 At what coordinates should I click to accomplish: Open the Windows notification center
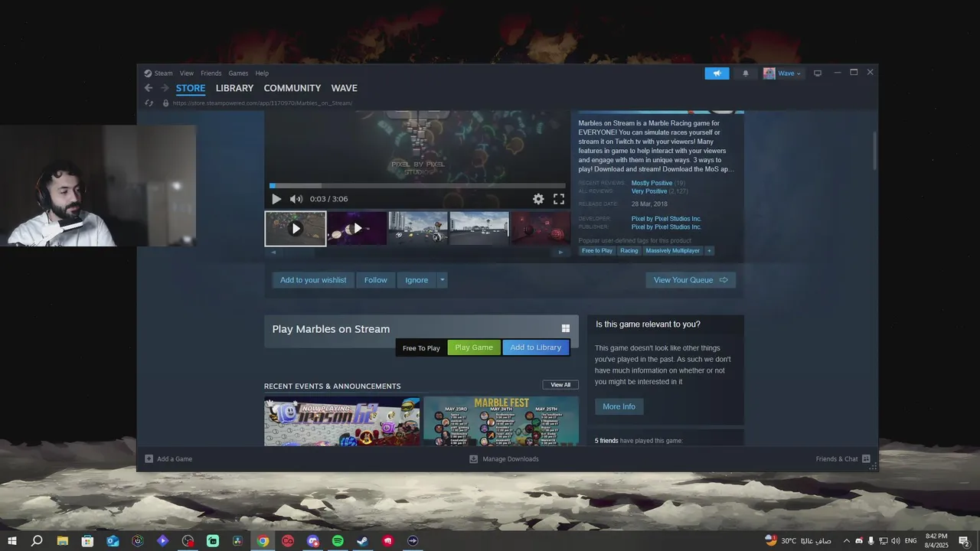point(965,541)
